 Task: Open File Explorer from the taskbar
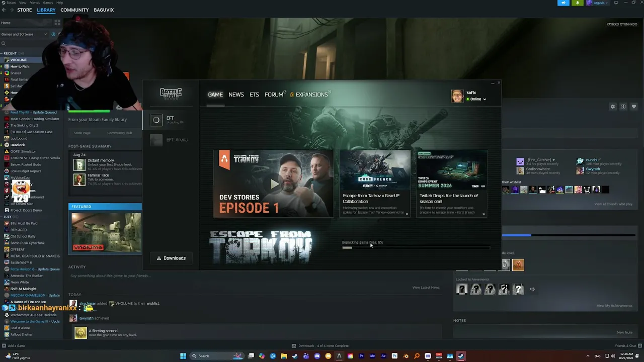284,356
